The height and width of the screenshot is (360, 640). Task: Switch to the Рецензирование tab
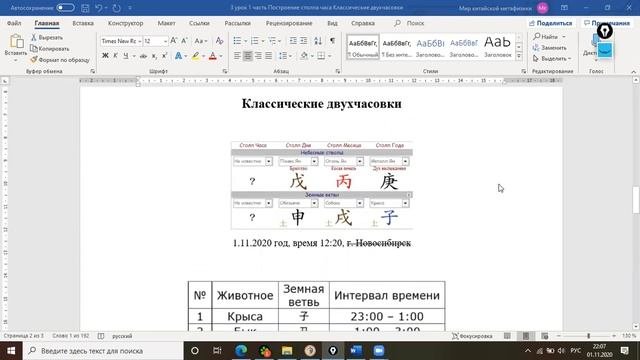point(289,23)
